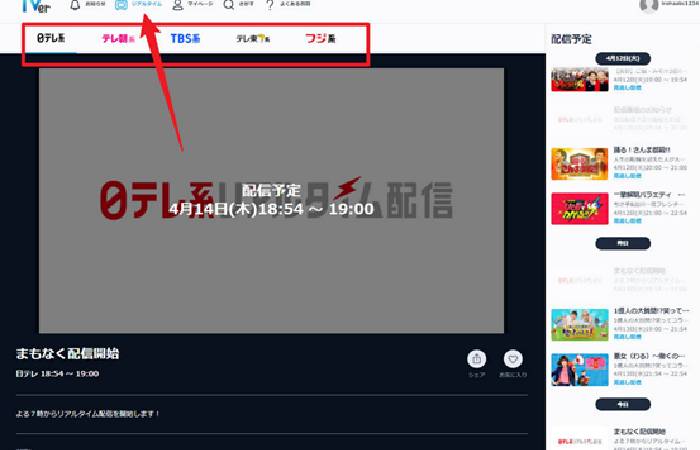This screenshot has width=700, height=450.
Task: Click the 配信予定 18:54 ～ 19:00 schedule text
Action: pyautogui.click(x=271, y=200)
